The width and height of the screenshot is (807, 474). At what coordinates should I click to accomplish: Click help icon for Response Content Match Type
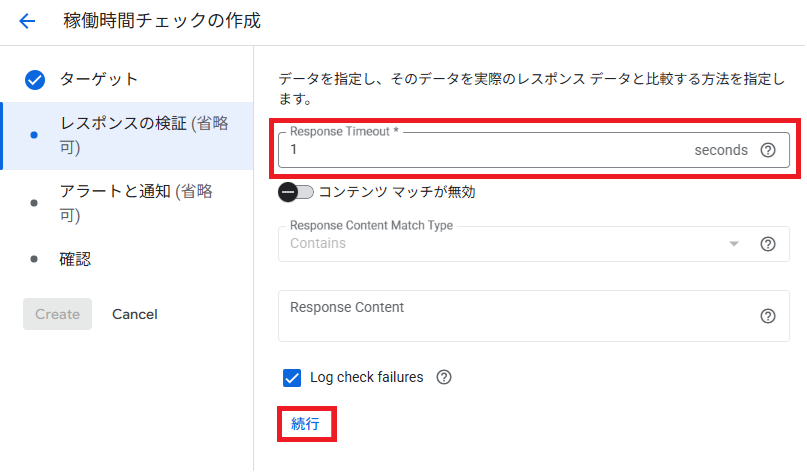tap(768, 244)
